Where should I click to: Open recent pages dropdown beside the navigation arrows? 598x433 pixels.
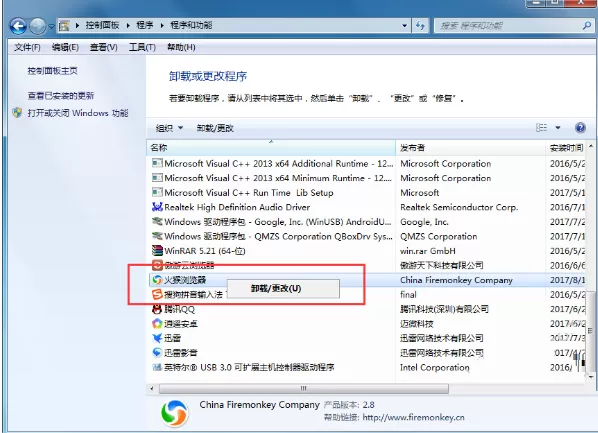pyautogui.click(x=51, y=27)
